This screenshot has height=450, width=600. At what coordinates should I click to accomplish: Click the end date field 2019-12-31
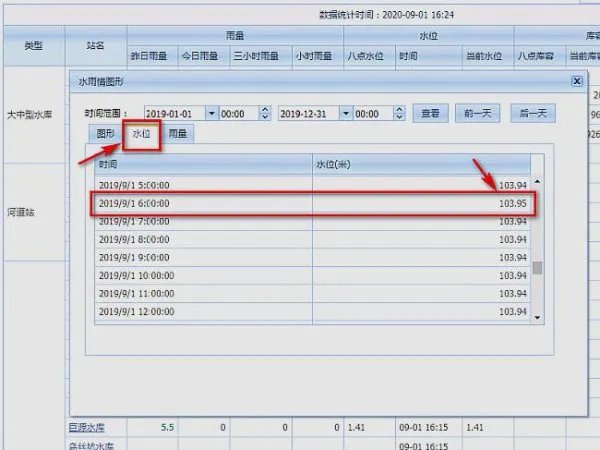(309, 114)
